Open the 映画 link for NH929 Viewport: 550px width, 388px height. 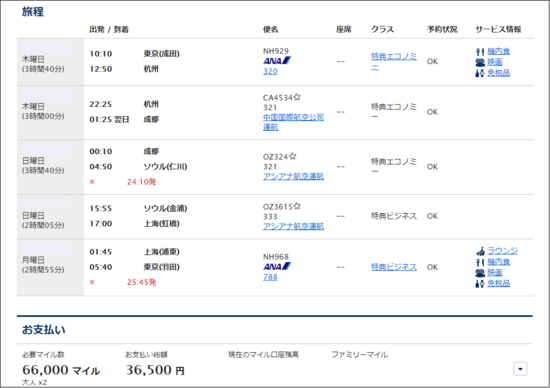point(495,62)
